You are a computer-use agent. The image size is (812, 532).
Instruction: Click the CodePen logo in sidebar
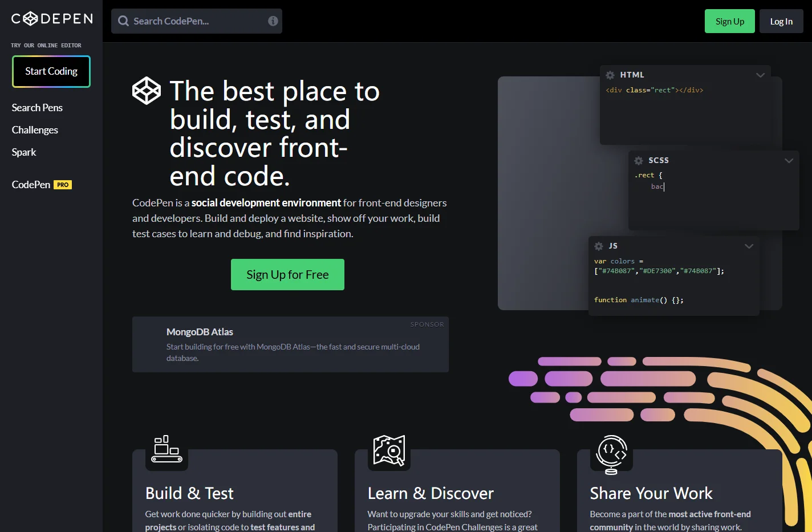(52, 19)
